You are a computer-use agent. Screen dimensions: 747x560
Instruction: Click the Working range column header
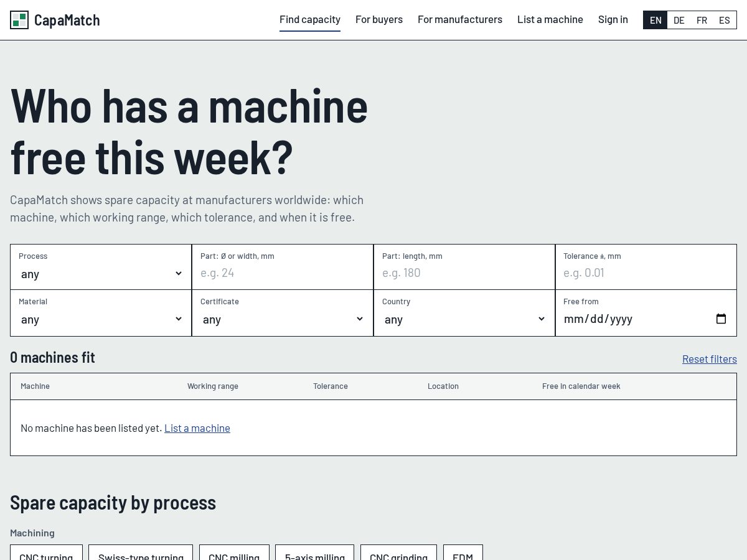(213, 386)
